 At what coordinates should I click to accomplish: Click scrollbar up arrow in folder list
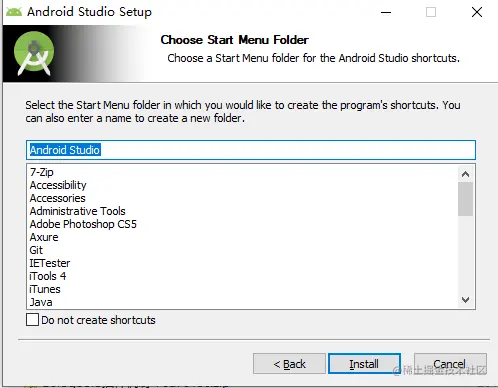(465, 174)
